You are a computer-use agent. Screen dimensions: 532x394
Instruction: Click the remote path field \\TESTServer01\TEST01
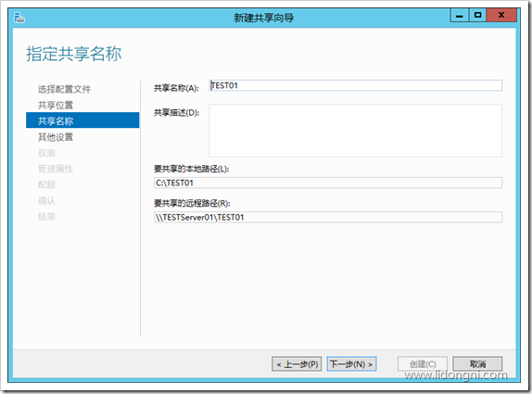(x=328, y=217)
